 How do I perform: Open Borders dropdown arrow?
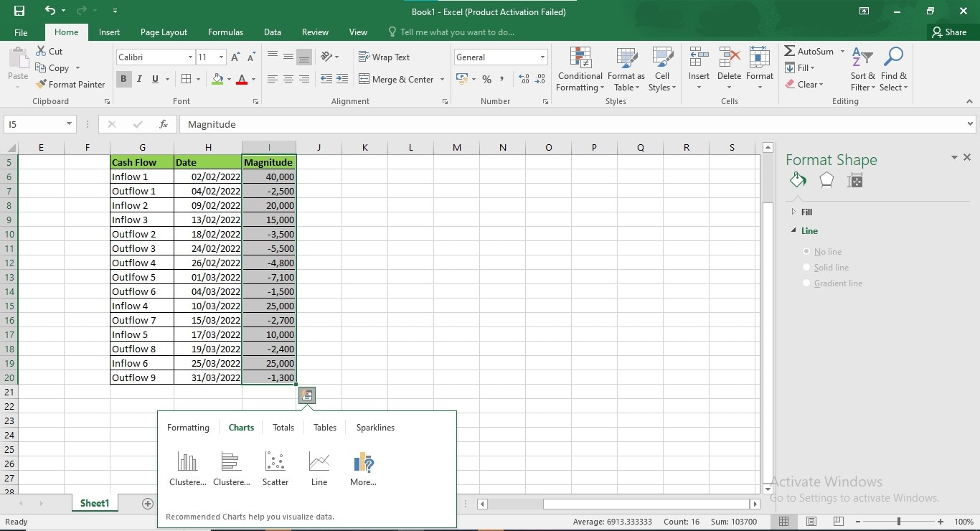point(198,79)
